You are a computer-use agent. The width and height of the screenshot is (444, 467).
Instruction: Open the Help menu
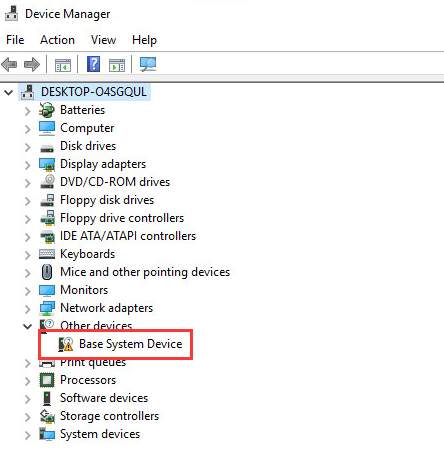pyautogui.click(x=144, y=40)
